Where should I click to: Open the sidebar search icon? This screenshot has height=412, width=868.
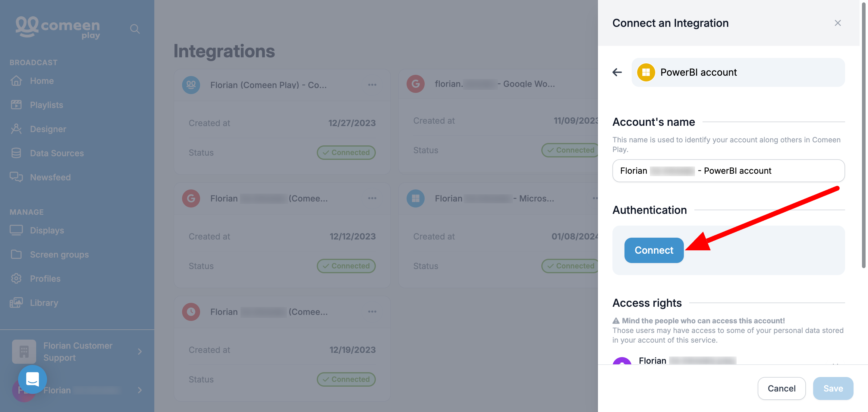click(135, 29)
